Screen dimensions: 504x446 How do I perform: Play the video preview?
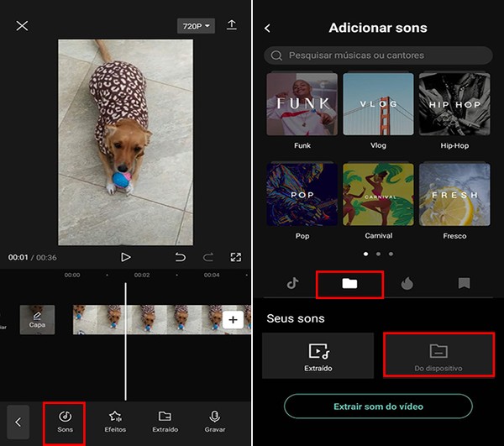125,257
